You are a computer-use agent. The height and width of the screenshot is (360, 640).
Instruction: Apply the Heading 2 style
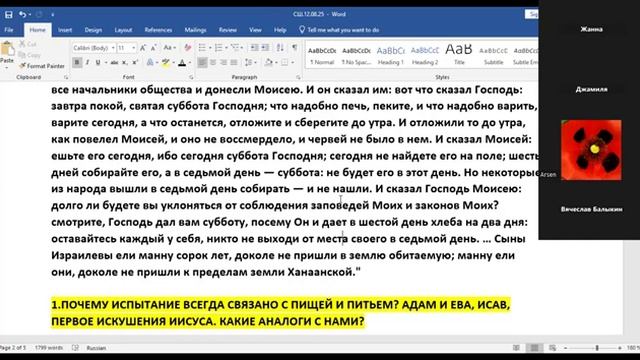(425, 56)
